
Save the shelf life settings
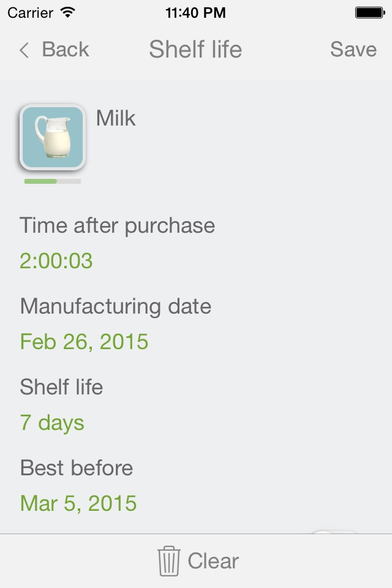[x=353, y=50]
